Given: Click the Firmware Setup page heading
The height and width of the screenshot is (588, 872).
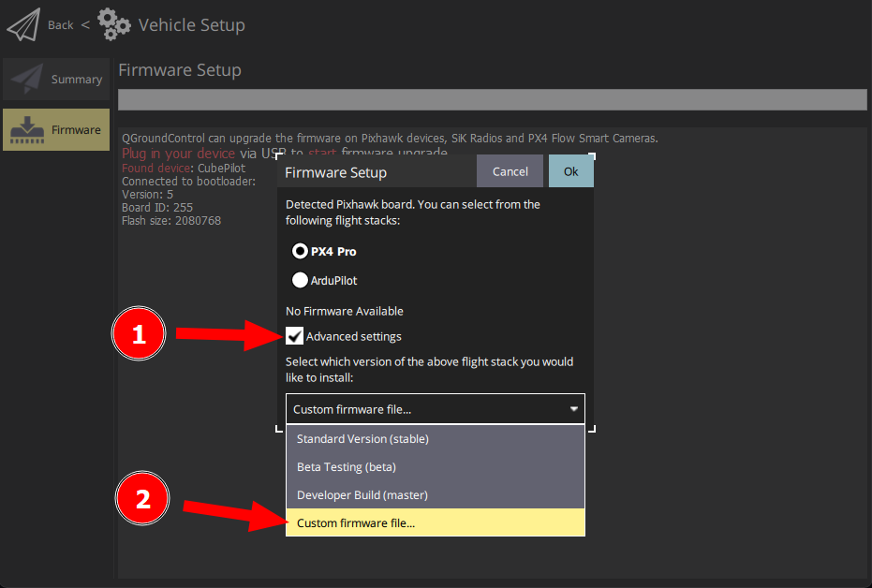Looking at the screenshot, I should (x=180, y=70).
